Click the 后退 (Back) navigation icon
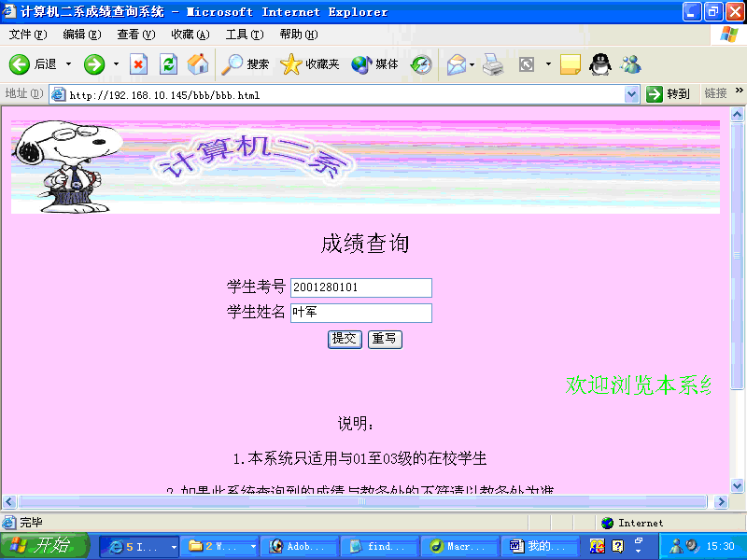 click(21, 64)
